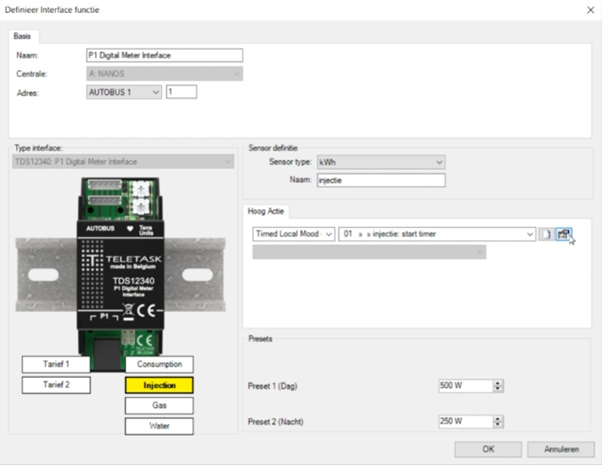This screenshot has width=602, height=465.
Task: Open the Type interface TDS12340 dropdown
Action: click(x=123, y=162)
